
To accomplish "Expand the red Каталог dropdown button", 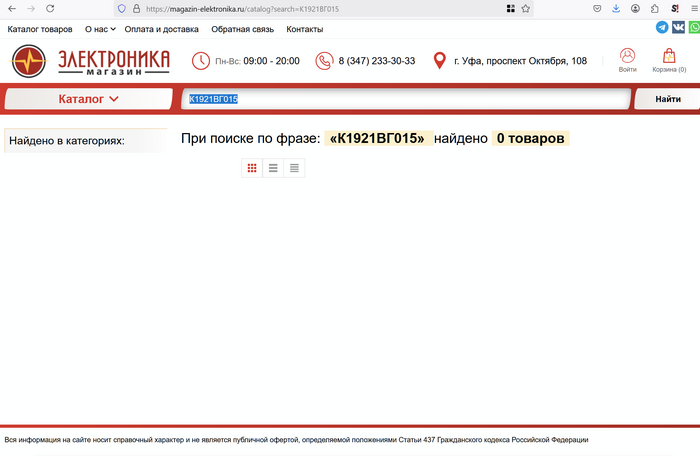I will click(x=88, y=99).
